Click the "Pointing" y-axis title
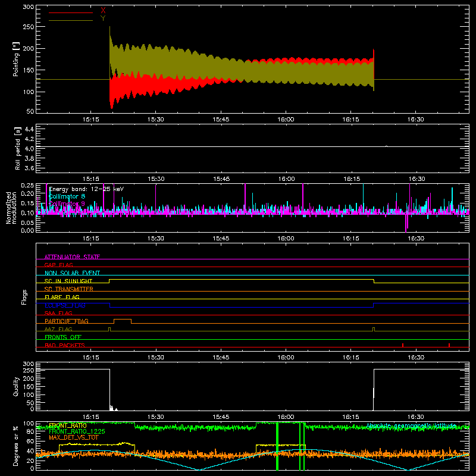Image resolution: width=476 pixels, height=476 pixels. pos(16,59)
